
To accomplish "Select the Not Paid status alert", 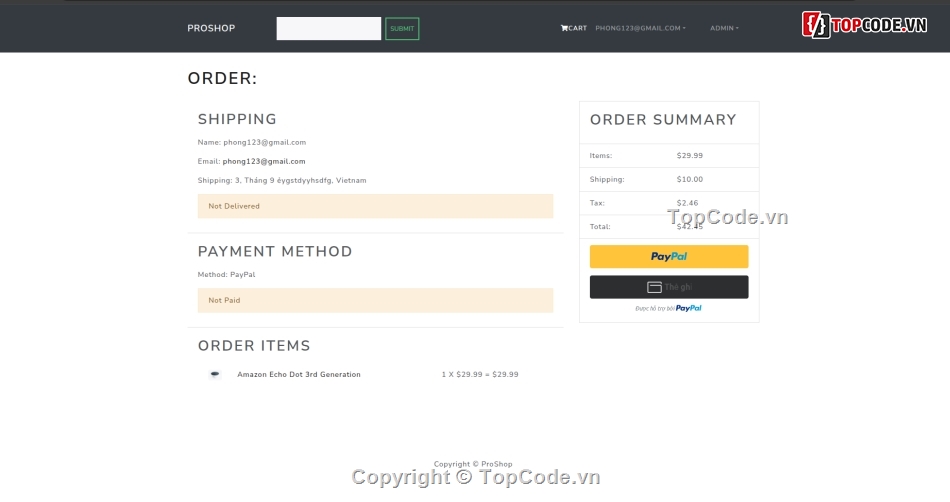I will 375,300.
